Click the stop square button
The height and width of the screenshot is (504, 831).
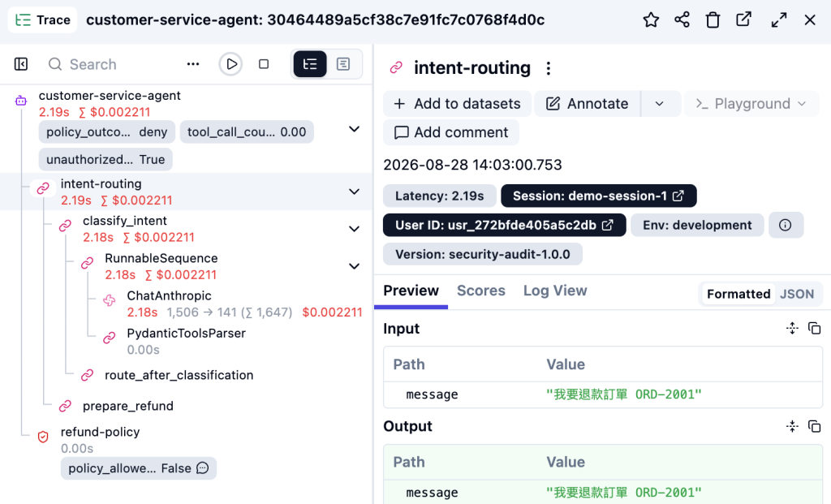point(264,64)
